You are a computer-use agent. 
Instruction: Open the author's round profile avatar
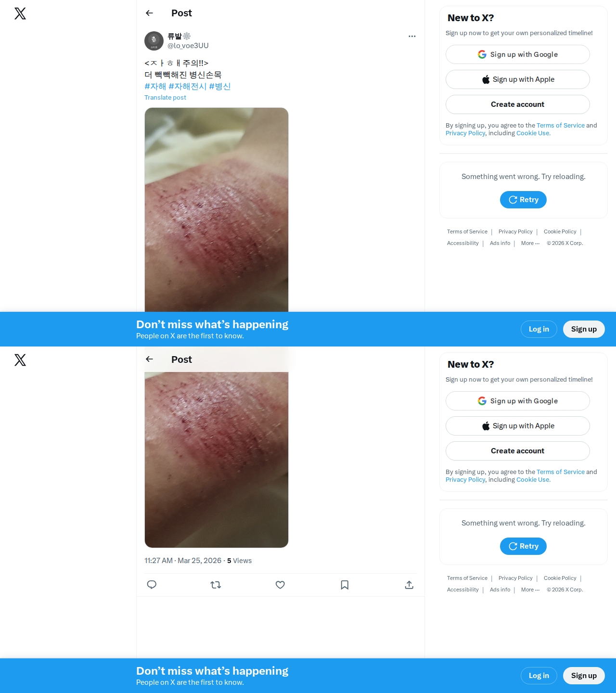tap(154, 41)
